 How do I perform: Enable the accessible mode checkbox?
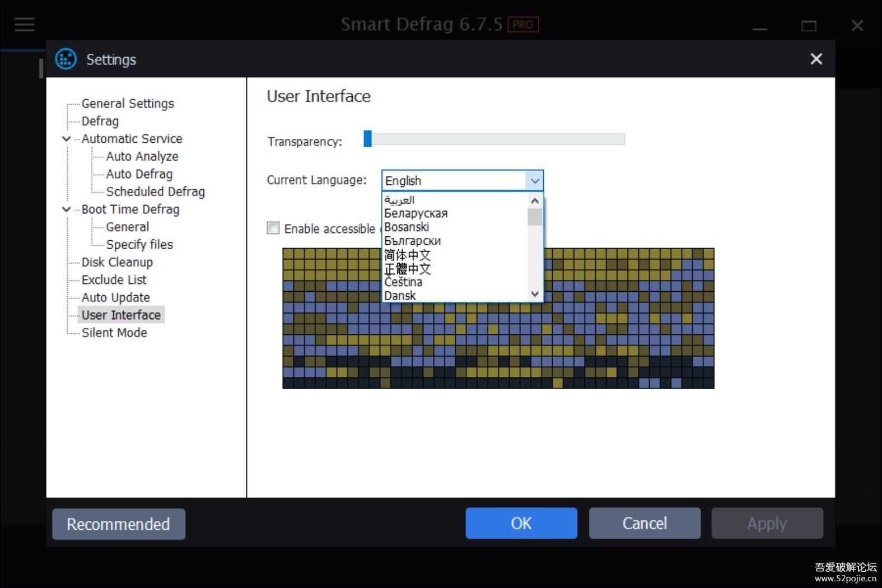click(273, 228)
